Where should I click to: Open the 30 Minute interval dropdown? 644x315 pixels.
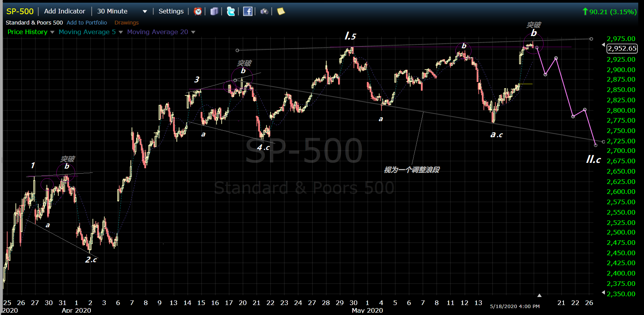[122, 11]
